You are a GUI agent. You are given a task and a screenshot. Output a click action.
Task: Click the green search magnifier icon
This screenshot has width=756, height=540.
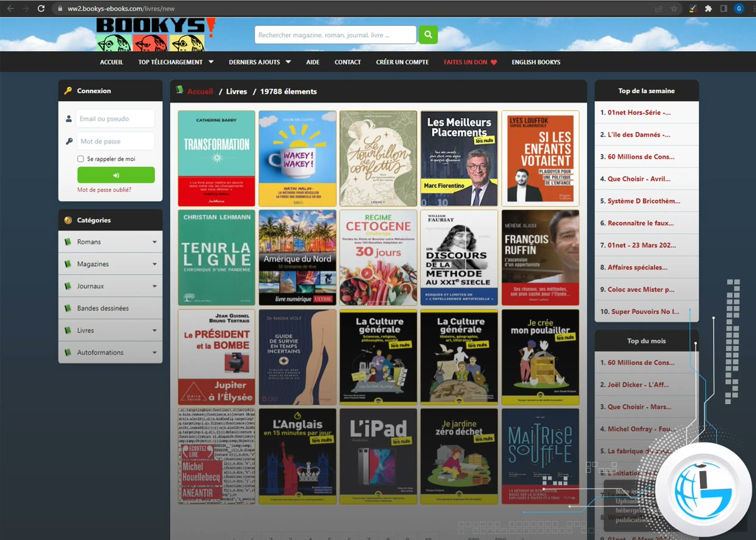428,35
